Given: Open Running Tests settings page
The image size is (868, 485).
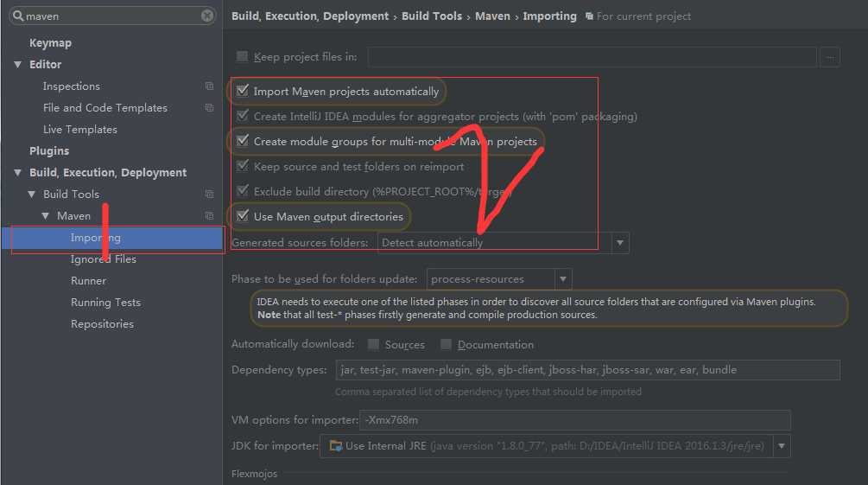Looking at the screenshot, I should pyautogui.click(x=105, y=302).
